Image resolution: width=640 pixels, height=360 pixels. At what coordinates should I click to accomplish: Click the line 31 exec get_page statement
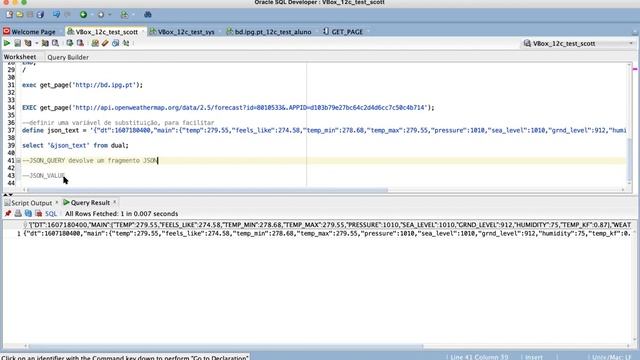click(82, 85)
